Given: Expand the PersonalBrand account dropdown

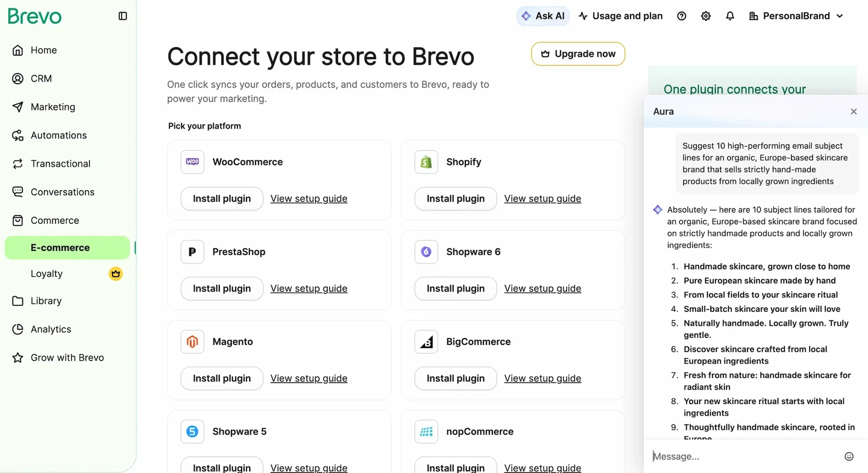Looking at the screenshot, I should click(x=796, y=16).
